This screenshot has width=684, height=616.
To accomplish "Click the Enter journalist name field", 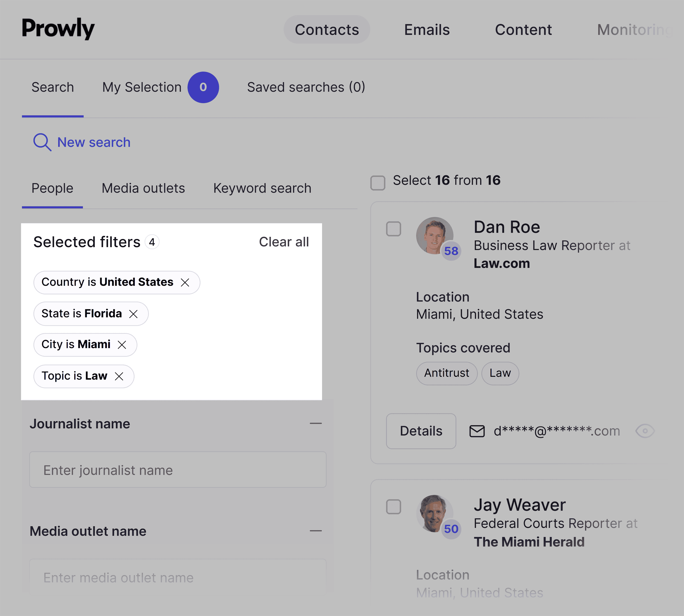I will (x=178, y=470).
